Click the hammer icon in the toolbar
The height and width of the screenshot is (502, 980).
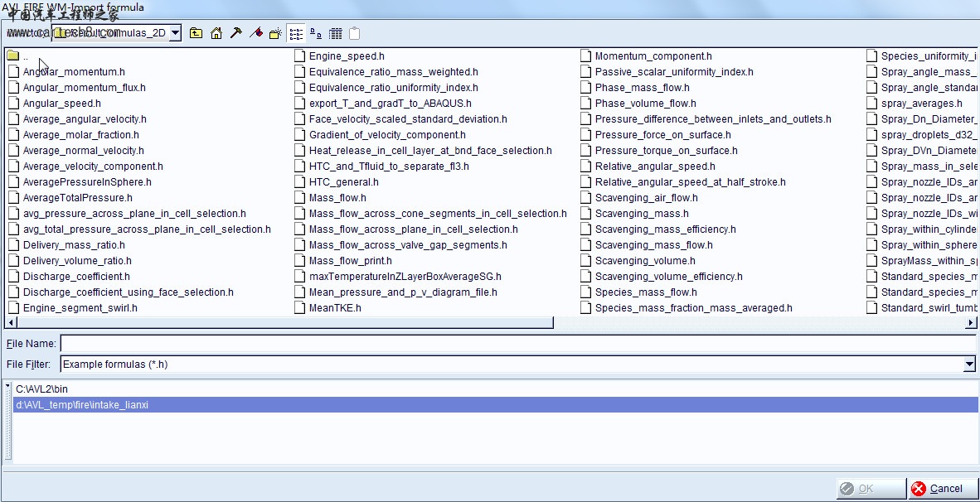click(x=235, y=33)
